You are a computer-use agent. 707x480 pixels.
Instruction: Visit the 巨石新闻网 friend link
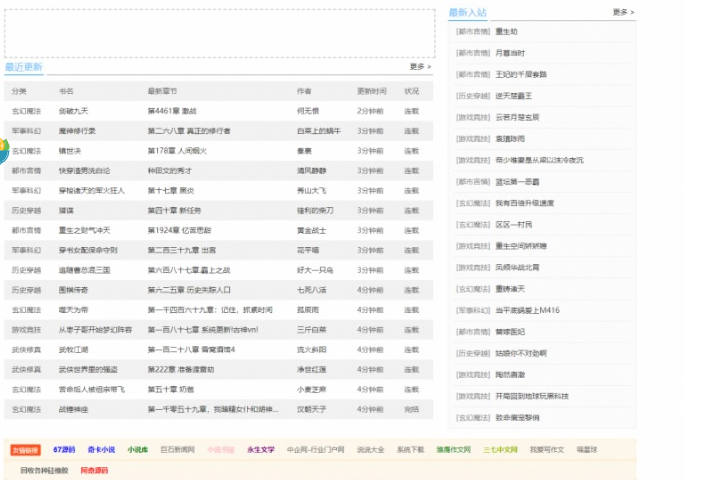tap(178, 449)
